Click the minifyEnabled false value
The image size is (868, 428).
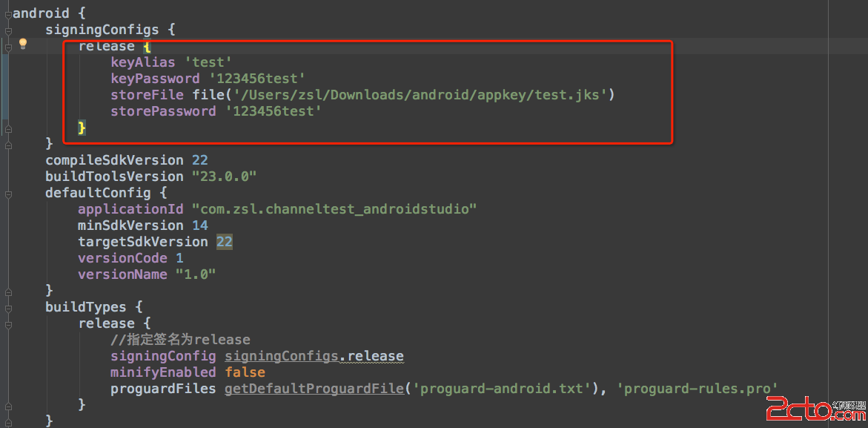tap(245, 372)
